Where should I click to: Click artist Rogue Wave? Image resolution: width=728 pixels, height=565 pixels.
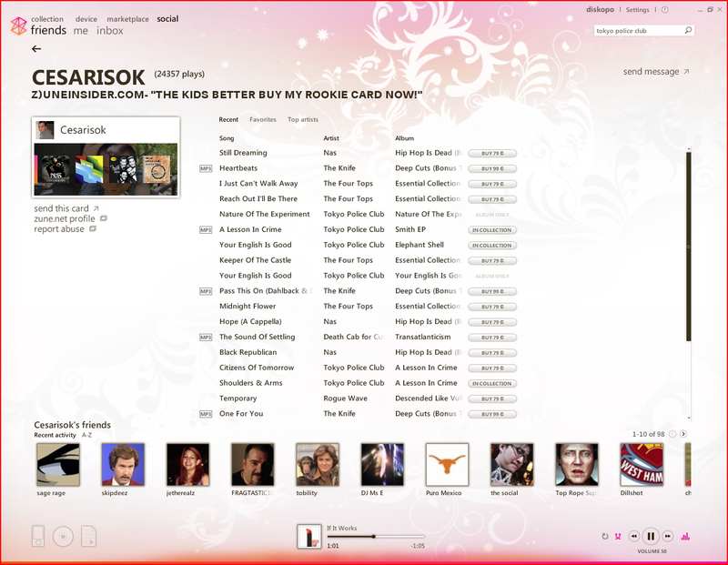pyautogui.click(x=346, y=399)
